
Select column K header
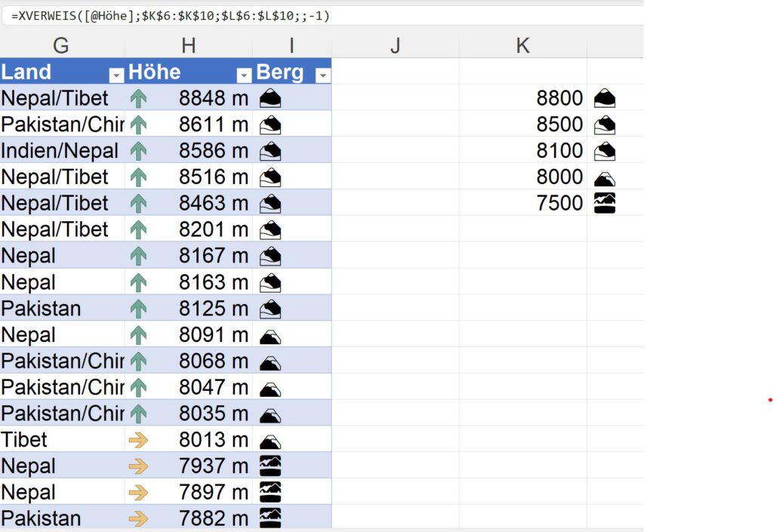click(522, 45)
